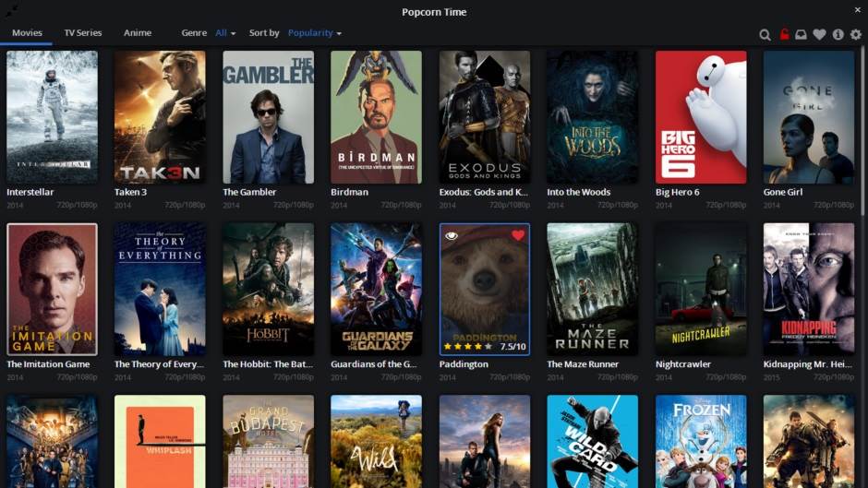The height and width of the screenshot is (488, 868).
Task: Open settings with the gear icon
Action: tap(856, 34)
